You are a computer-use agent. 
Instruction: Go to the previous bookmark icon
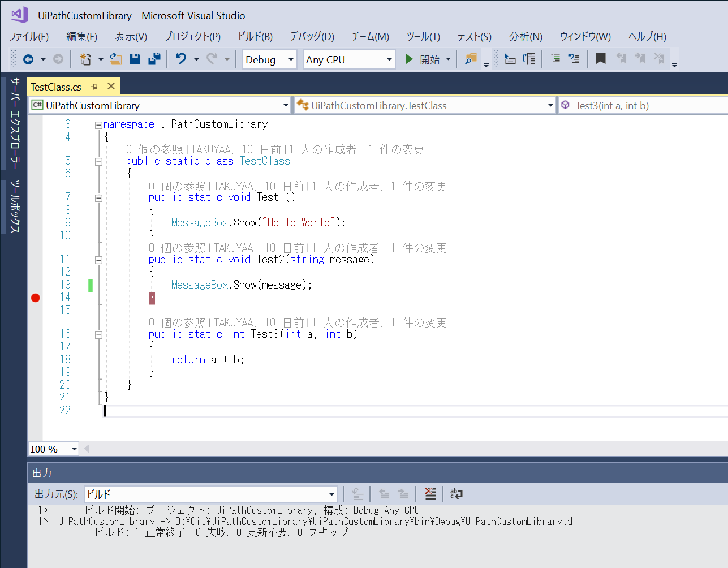(621, 58)
